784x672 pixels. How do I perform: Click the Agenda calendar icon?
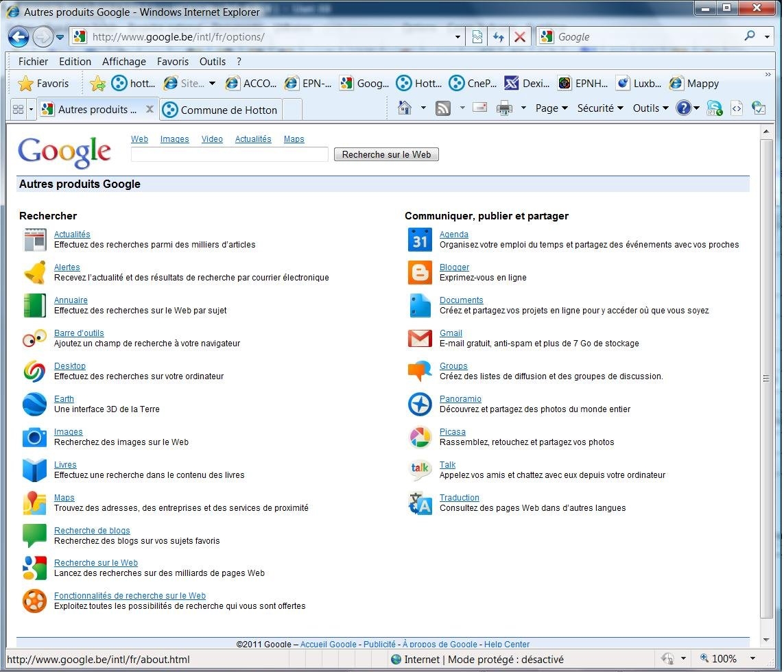tap(420, 239)
